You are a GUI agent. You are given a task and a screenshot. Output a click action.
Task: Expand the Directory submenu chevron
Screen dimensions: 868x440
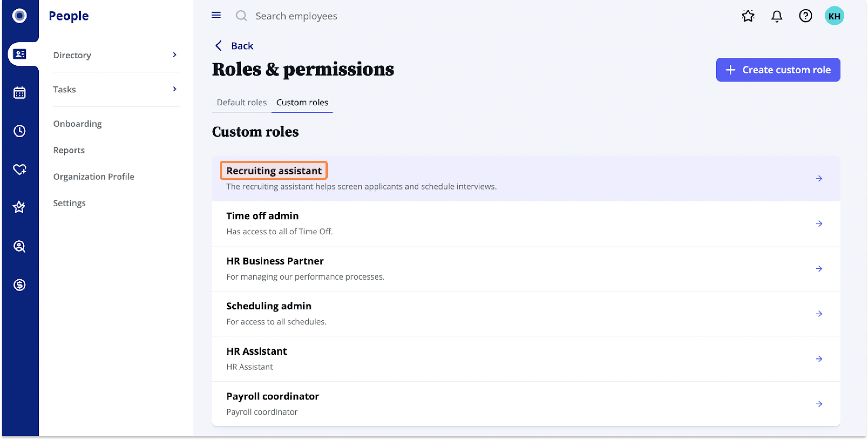pyautogui.click(x=175, y=55)
